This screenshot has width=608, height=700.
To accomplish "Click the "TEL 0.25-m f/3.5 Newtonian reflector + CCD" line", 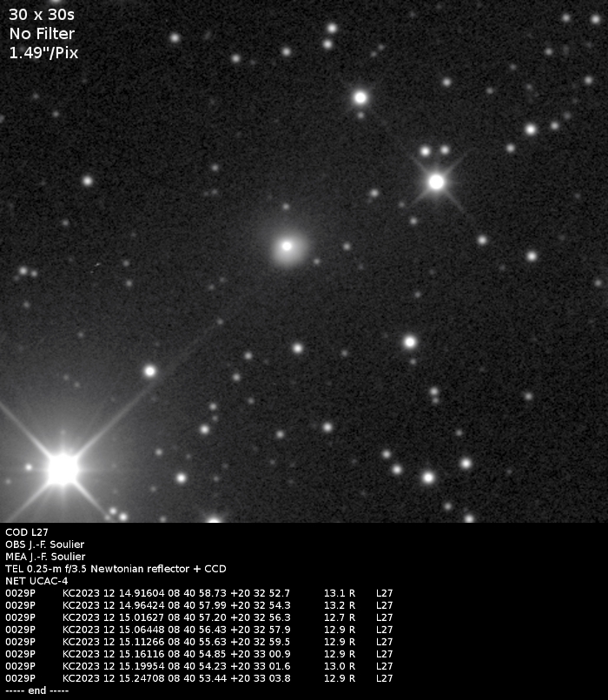I will coord(116,569).
